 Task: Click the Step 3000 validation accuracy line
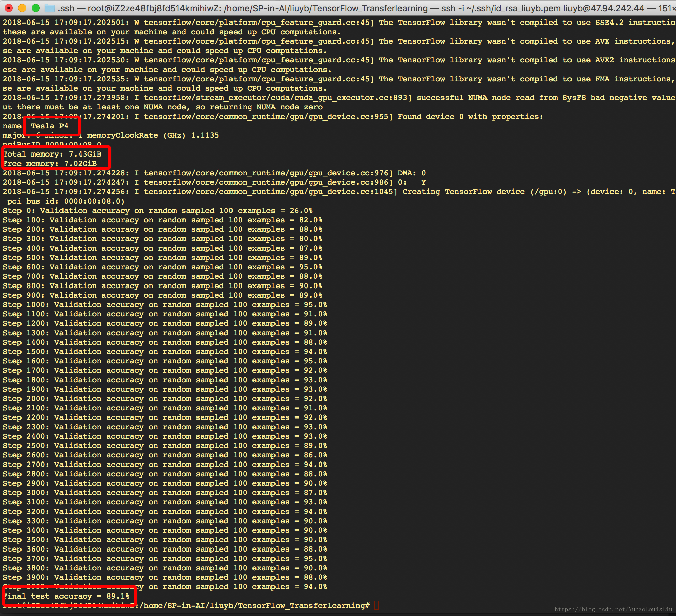pos(165,493)
